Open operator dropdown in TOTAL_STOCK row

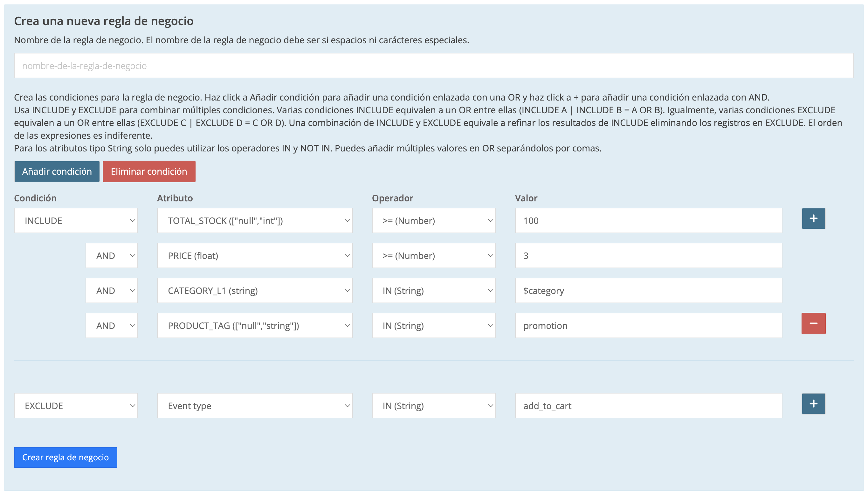tap(433, 221)
